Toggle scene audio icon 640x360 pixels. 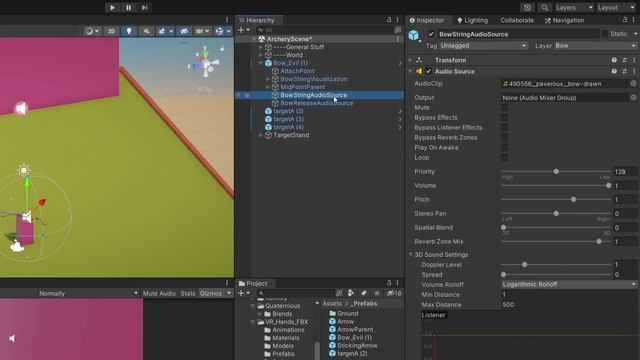(x=146, y=31)
